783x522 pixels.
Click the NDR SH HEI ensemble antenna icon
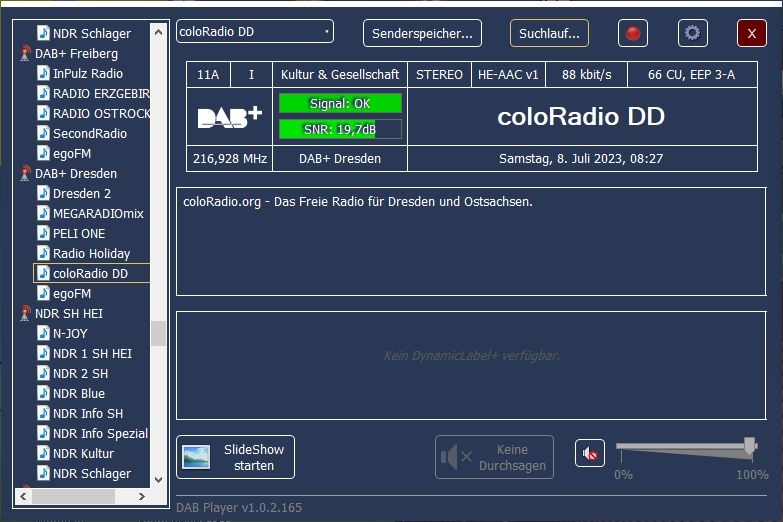(25, 313)
